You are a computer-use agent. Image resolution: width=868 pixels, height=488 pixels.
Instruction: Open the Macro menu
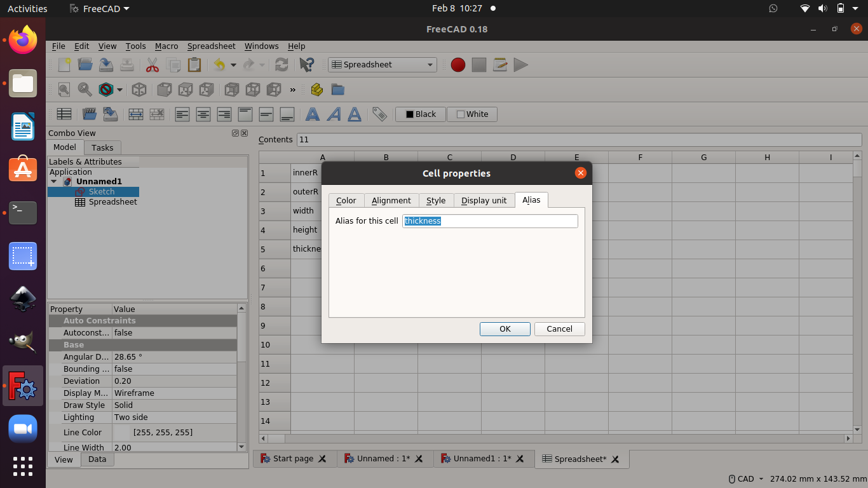166,46
